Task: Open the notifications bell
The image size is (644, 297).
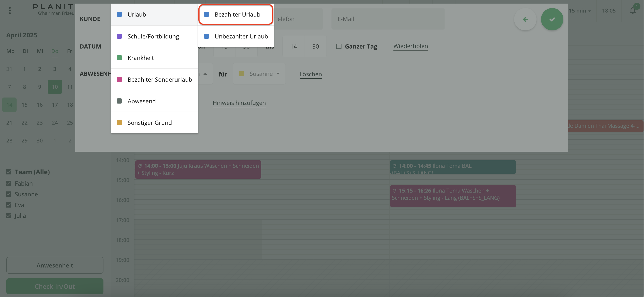Action: click(x=633, y=11)
